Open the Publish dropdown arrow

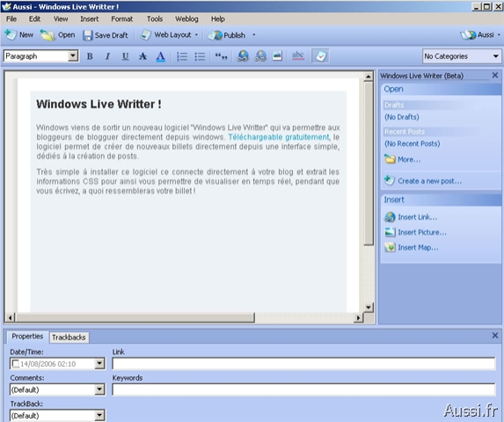pyautogui.click(x=253, y=35)
